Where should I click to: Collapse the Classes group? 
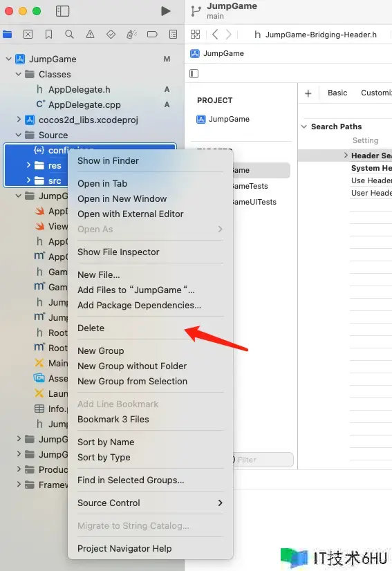click(19, 74)
